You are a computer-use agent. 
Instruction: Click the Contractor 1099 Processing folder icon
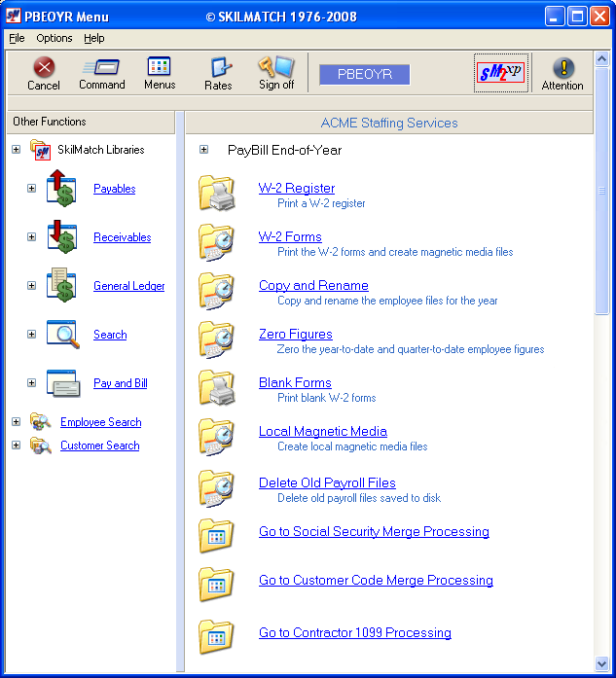tap(216, 637)
